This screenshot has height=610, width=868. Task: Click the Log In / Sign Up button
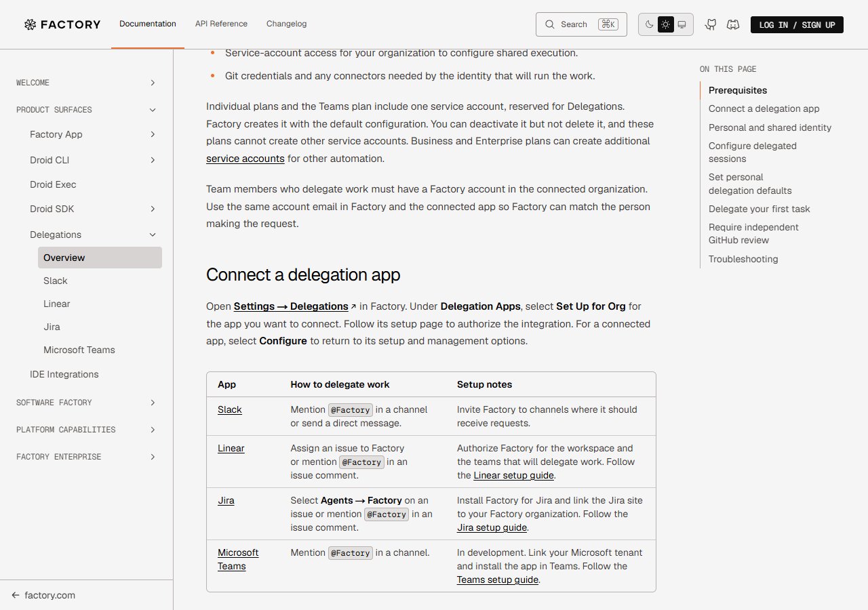[797, 24]
